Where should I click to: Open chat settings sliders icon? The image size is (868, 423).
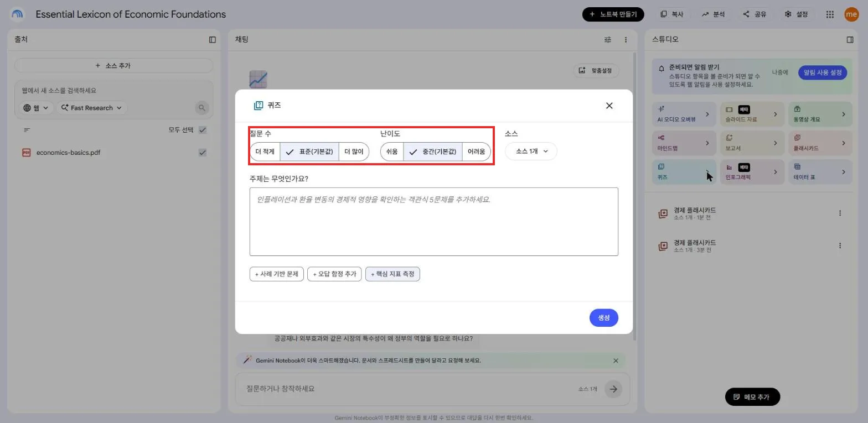click(608, 40)
